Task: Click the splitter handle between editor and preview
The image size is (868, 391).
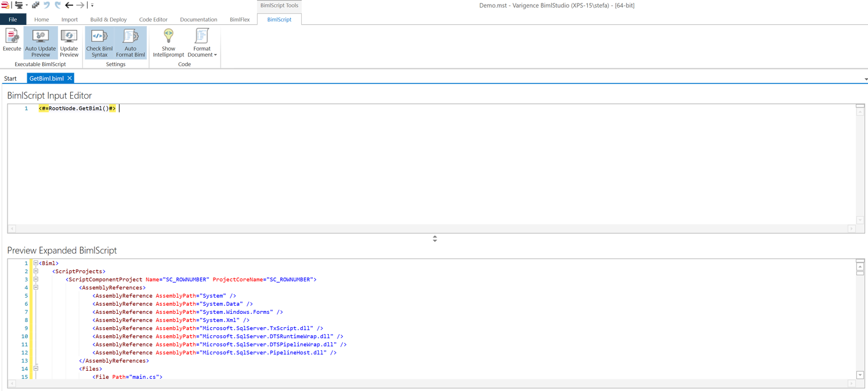Action: point(435,238)
